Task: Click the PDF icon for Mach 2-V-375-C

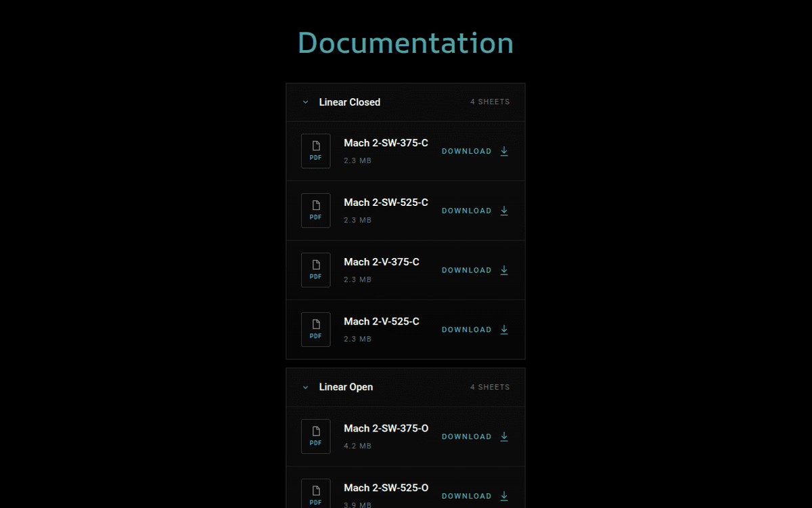Action: point(316,270)
